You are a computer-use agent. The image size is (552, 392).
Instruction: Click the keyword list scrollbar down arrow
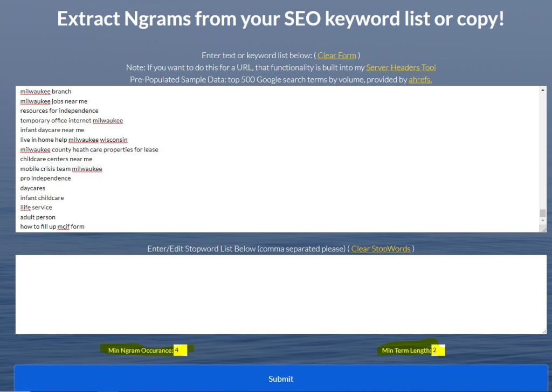coord(542,221)
